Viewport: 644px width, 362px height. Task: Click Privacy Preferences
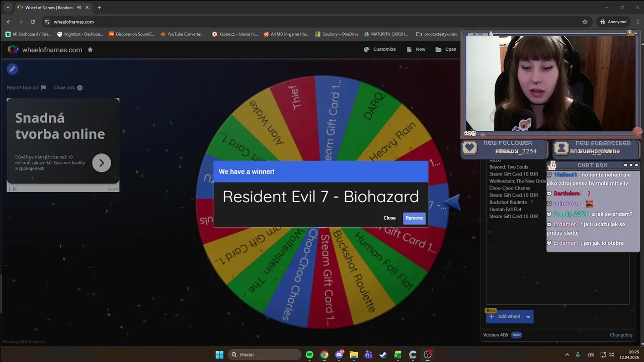(x=24, y=342)
